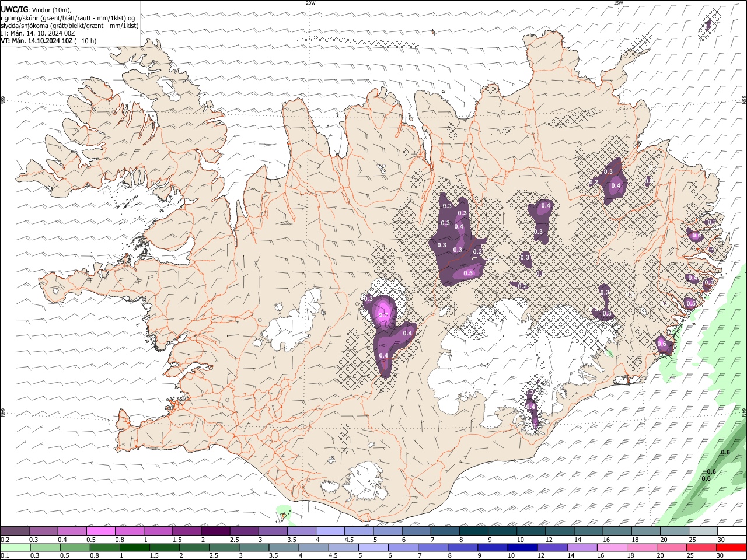Select the darkest purple 2 swatch, upper legend
The height and width of the screenshot is (560, 747).
pyautogui.click(x=215, y=531)
